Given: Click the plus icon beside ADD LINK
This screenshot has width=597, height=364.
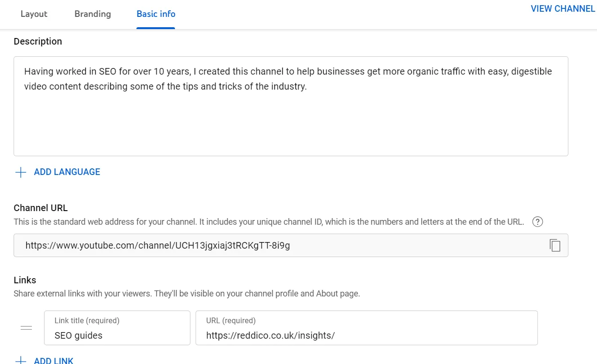Looking at the screenshot, I should coord(21,361).
